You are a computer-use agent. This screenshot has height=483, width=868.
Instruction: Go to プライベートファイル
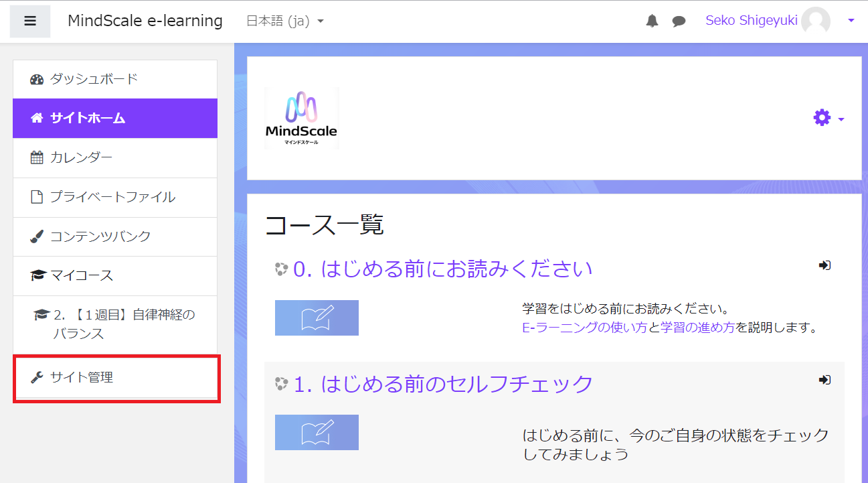[112, 197]
